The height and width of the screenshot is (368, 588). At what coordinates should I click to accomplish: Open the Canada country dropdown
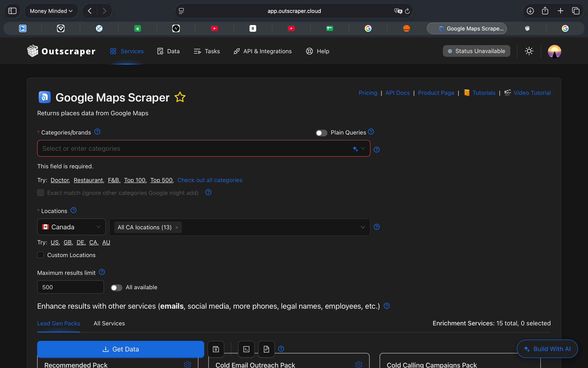(71, 227)
